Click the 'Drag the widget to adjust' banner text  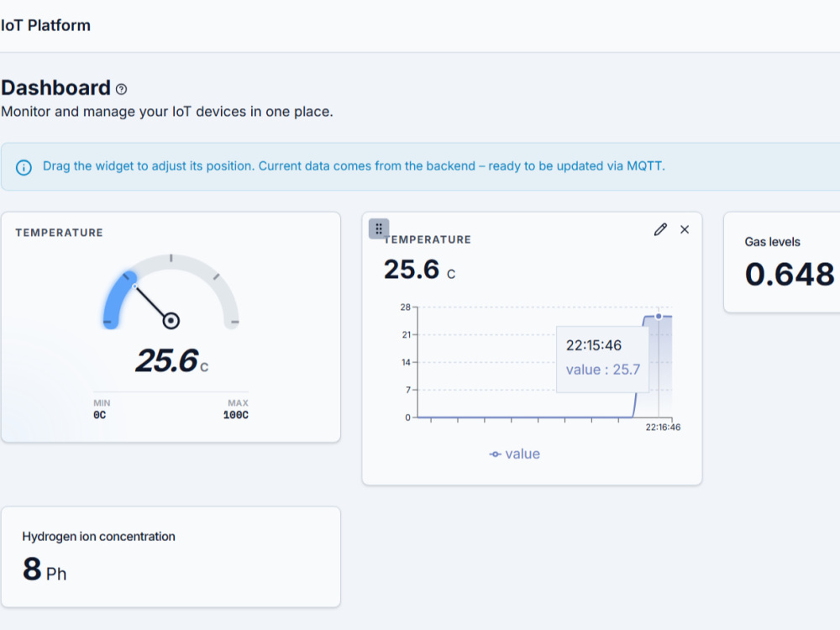pyautogui.click(x=354, y=166)
